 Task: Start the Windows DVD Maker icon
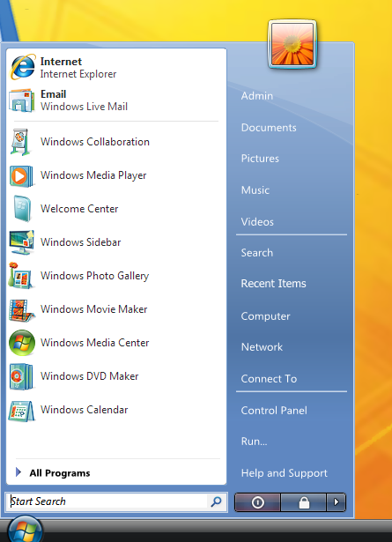coord(21,376)
